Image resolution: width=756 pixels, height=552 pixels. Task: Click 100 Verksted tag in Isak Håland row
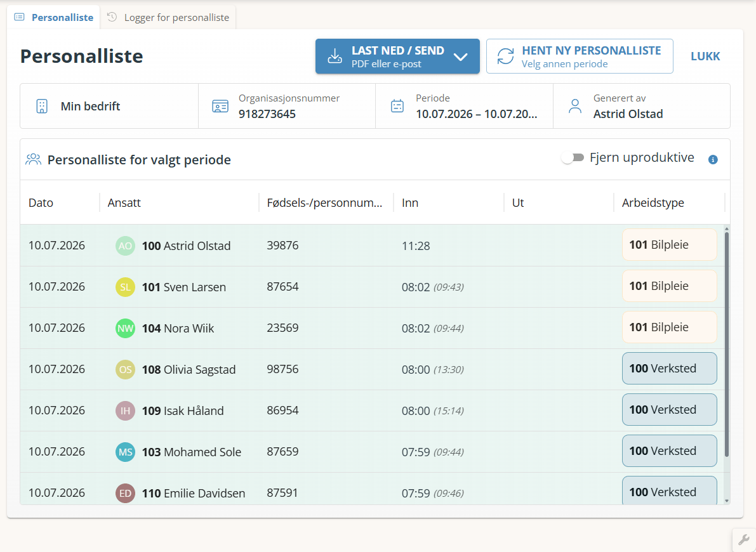pos(669,410)
